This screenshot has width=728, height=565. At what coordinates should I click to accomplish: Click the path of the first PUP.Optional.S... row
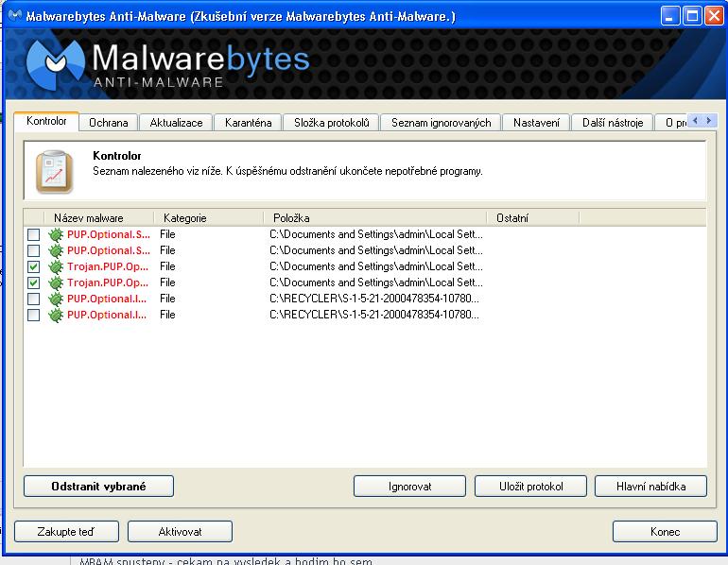(x=376, y=234)
